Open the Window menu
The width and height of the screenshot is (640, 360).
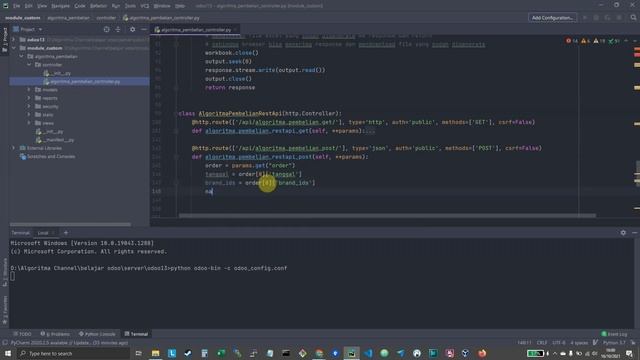pos(162,6)
